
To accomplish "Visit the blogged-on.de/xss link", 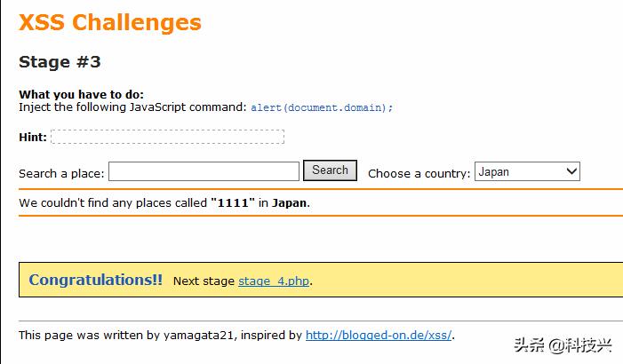I will coord(379,336).
